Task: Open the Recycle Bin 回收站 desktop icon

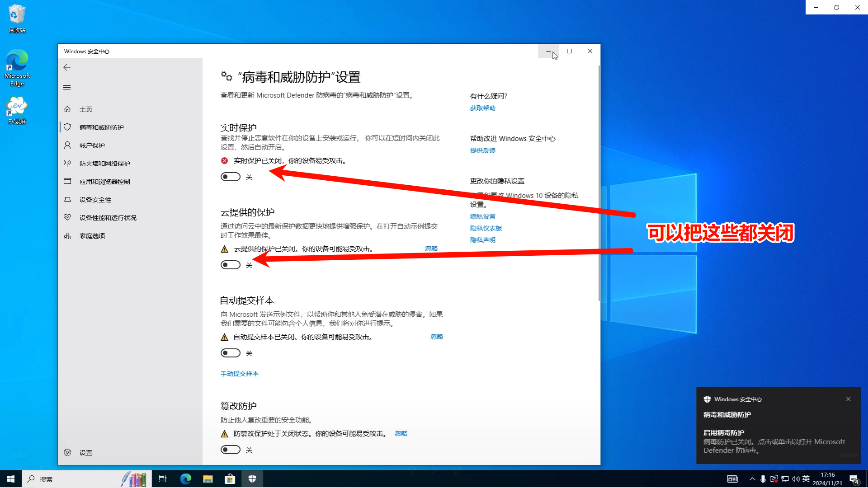Action: [17, 19]
